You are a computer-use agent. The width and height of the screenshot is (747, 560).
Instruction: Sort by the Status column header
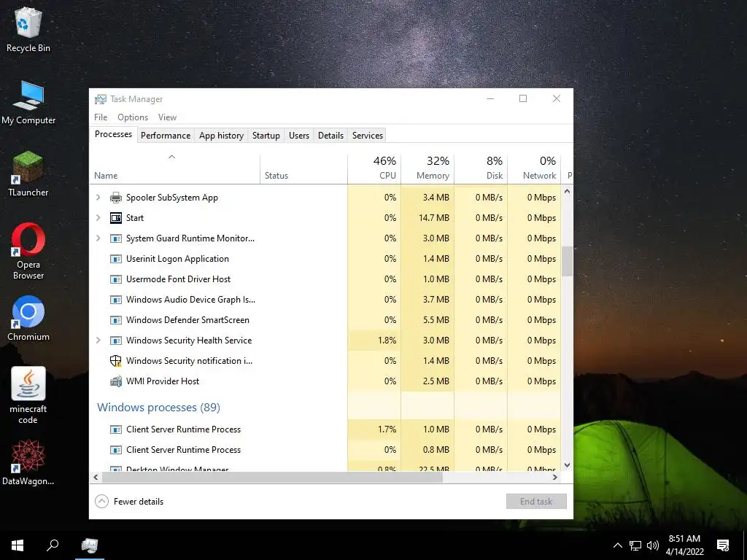coord(303,169)
